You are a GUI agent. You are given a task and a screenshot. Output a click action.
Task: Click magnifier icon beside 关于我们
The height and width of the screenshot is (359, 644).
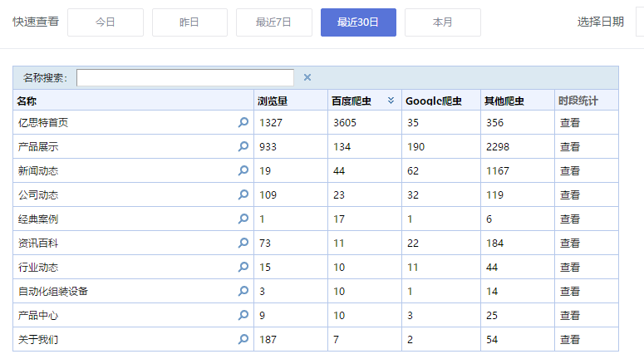point(243,339)
